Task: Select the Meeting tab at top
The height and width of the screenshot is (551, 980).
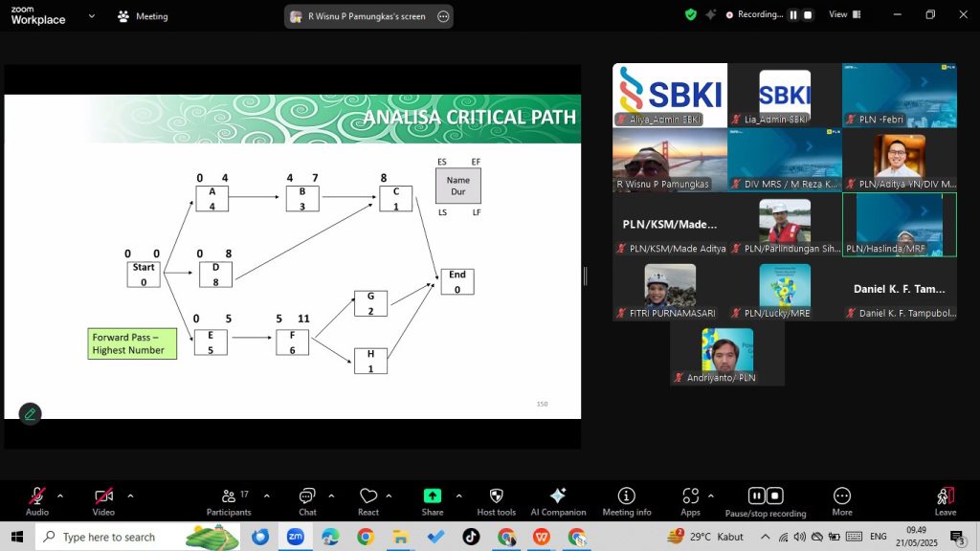Action: (144, 16)
